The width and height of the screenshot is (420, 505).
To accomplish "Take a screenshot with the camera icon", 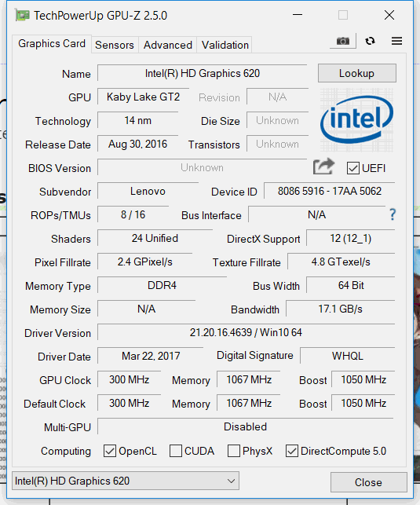I will 343,41.
